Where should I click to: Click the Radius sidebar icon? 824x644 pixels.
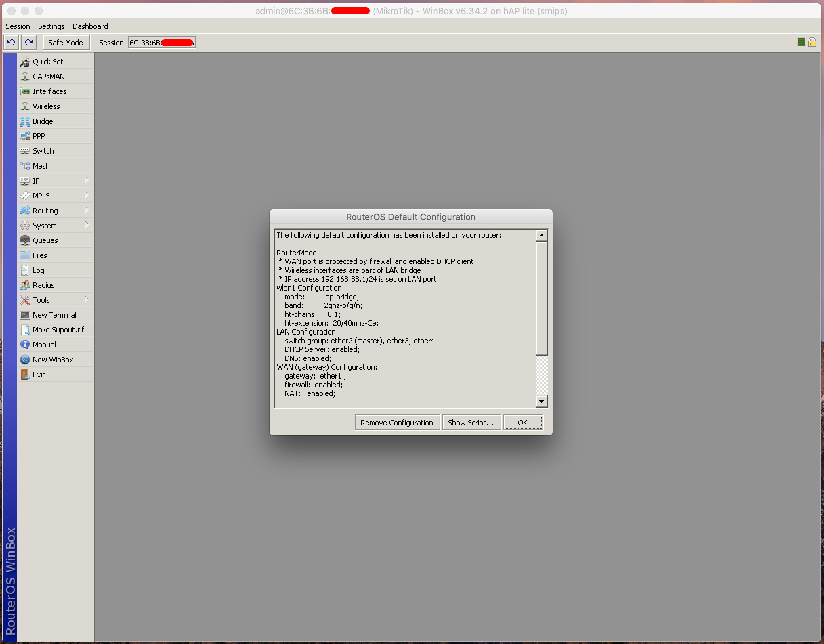click(25, 285)
